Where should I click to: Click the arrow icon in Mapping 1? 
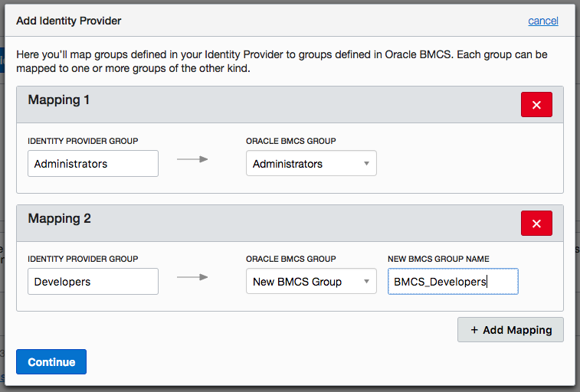192,159
